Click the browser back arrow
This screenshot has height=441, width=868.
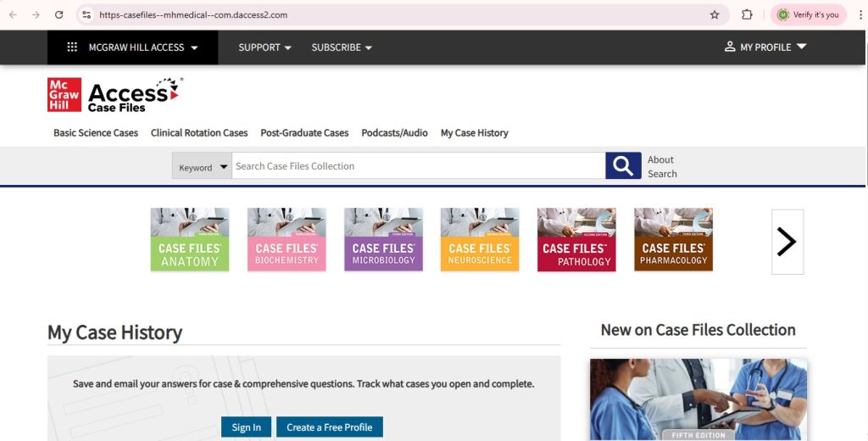pyautogui.click(x=14, y=15)
